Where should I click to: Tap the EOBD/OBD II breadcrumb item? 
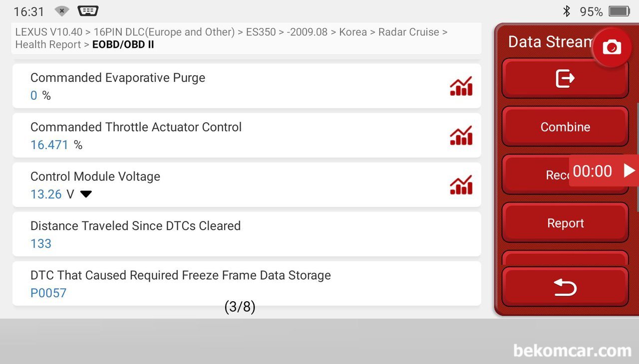pyautogui.click(x=123, y=44)
